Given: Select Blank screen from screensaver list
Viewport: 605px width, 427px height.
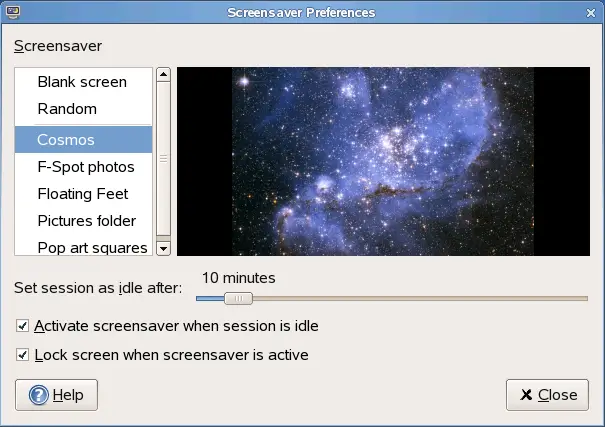Looking at the screenshot, I should click(82, 82).
